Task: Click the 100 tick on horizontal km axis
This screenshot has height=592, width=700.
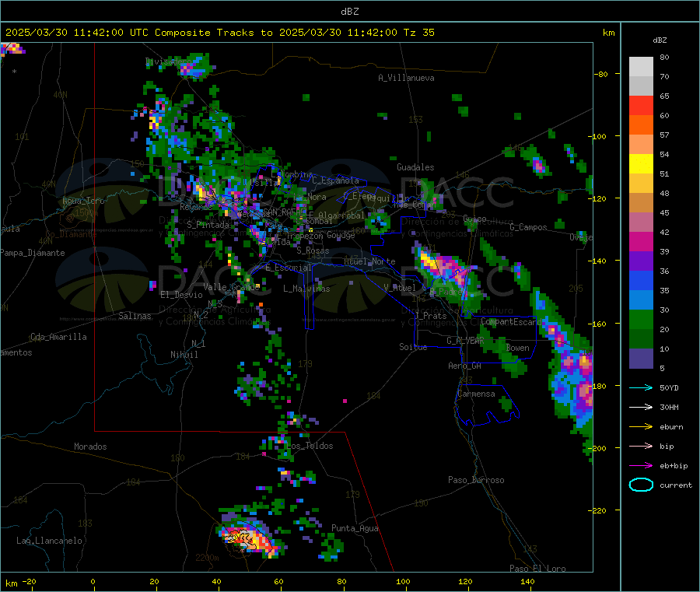Action: pyautogui.click(x=403, y=582)
